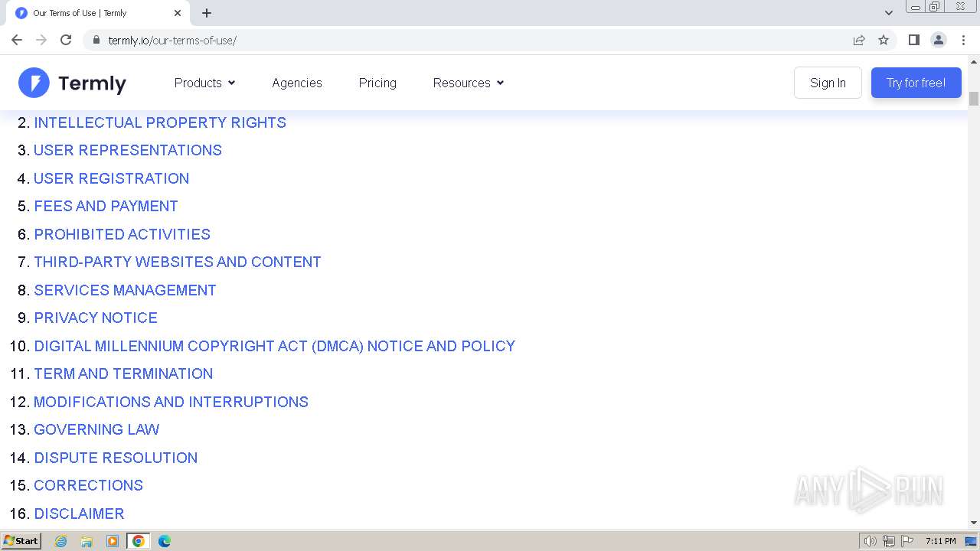Go back with the browser back arrow
980x551 pixels.
tap(17, 40)
